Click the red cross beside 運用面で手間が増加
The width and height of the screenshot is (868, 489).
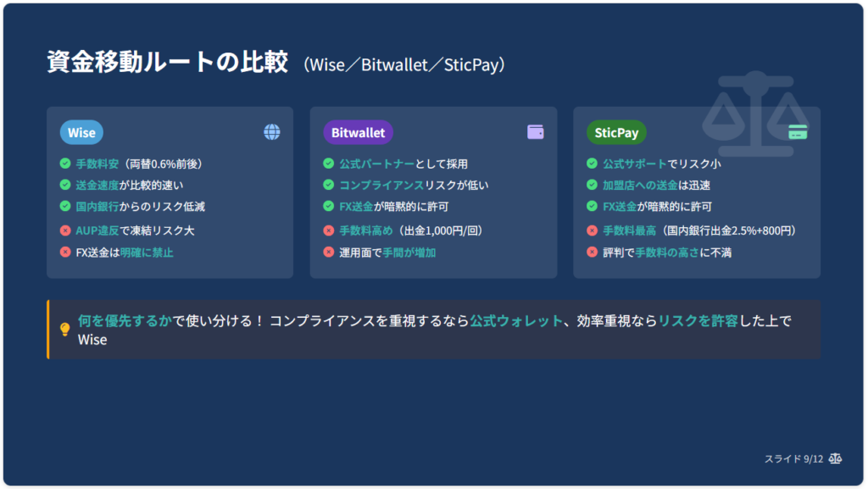(329, 253)
